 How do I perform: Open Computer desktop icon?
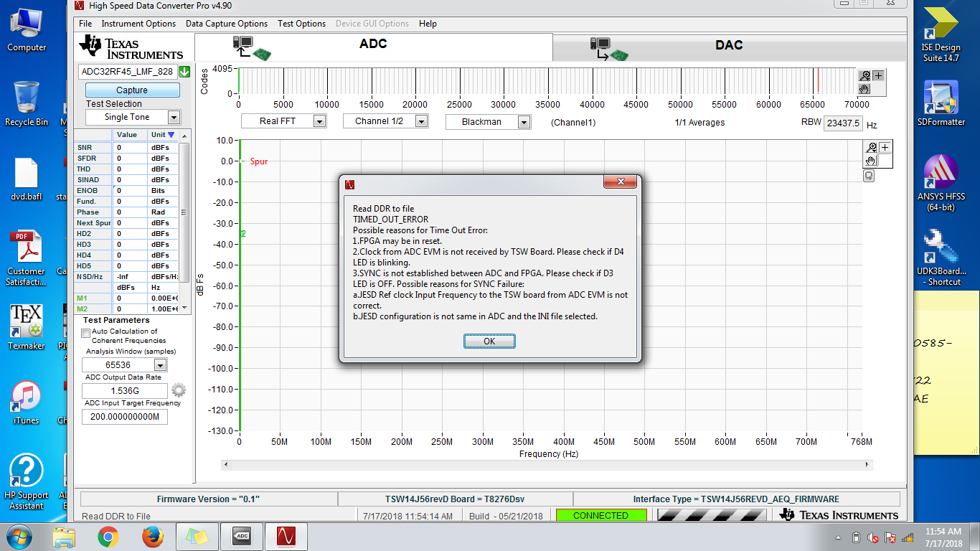tap(27, 30)
